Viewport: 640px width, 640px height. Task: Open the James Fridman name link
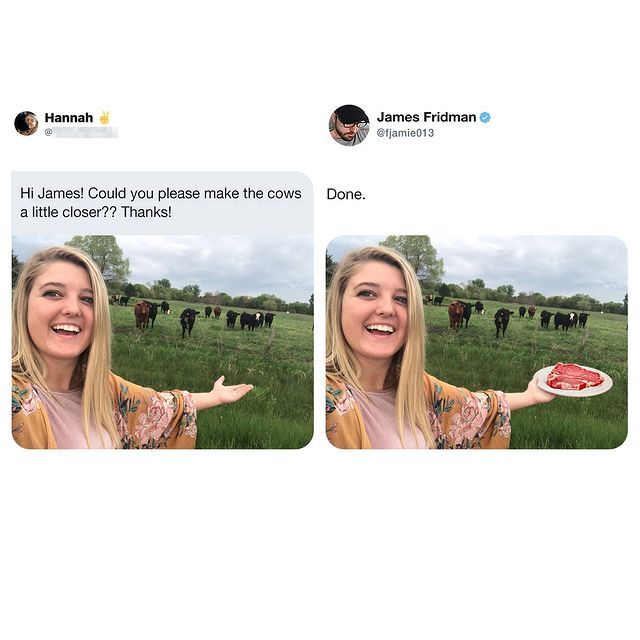pos(426,117)
